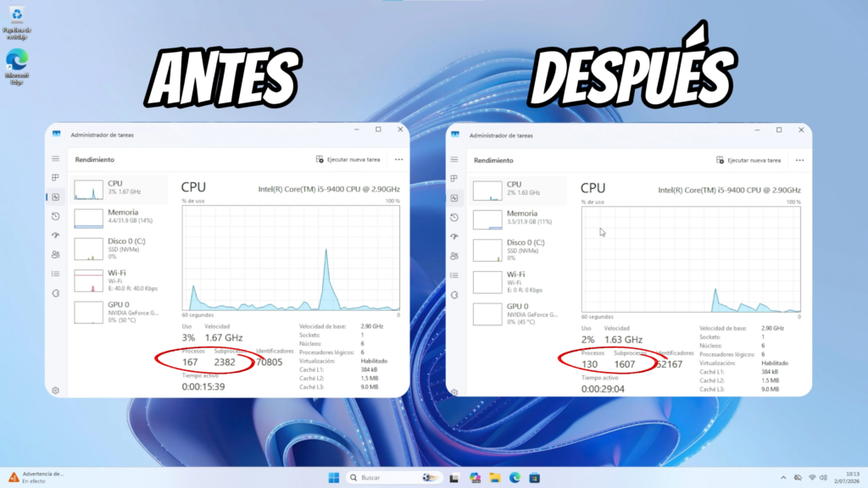The height and width of the screenshot is (488, 868).
Task: Open hamburger menu in left Task Manager
Action: click(x=55, y=158)
